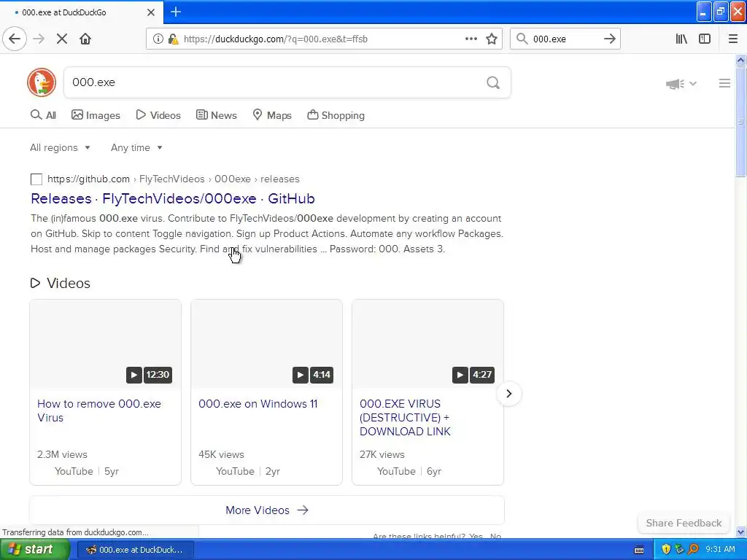Close the 000.exe at DuckDuckGo tab
The width and height of the screenshot is (747, 560).
tap(150, 12)
